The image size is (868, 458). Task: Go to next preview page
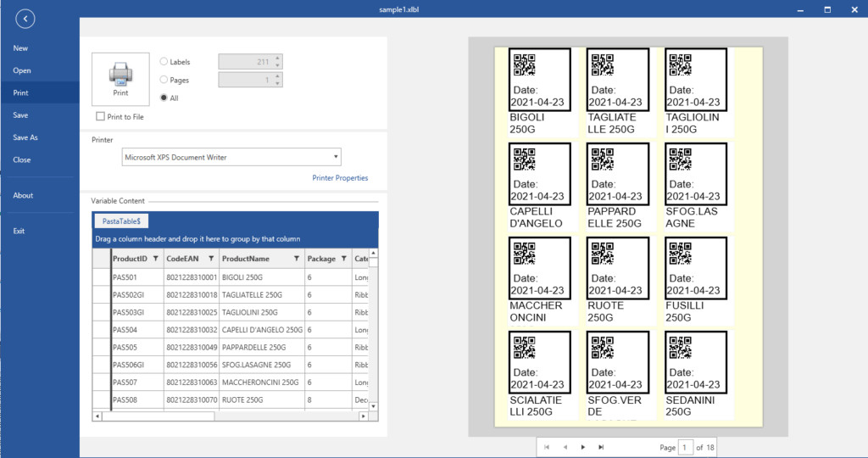click(x=583, y=447)
